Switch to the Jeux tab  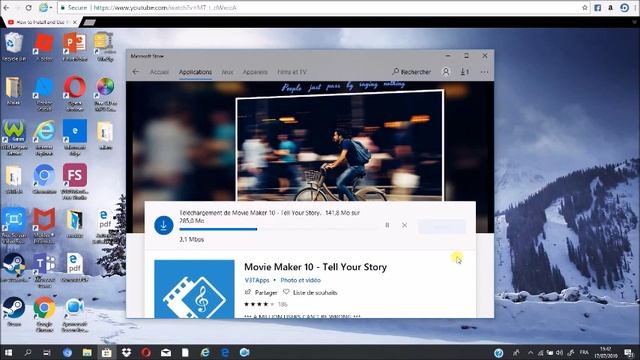coord(227,72)
